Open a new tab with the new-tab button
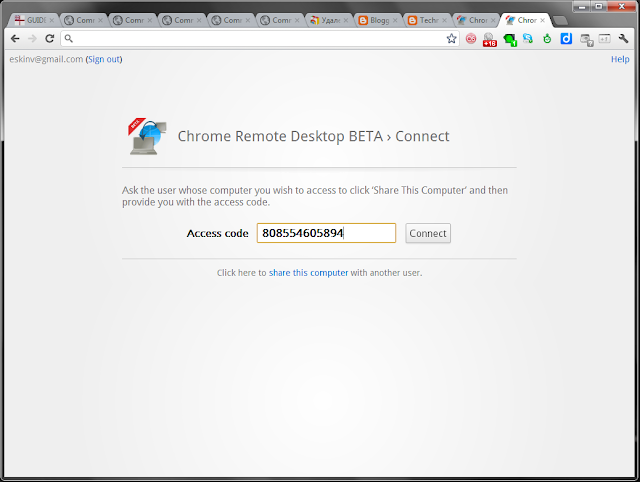The height and width of the screenshot is (482, 640). point(560,20)
